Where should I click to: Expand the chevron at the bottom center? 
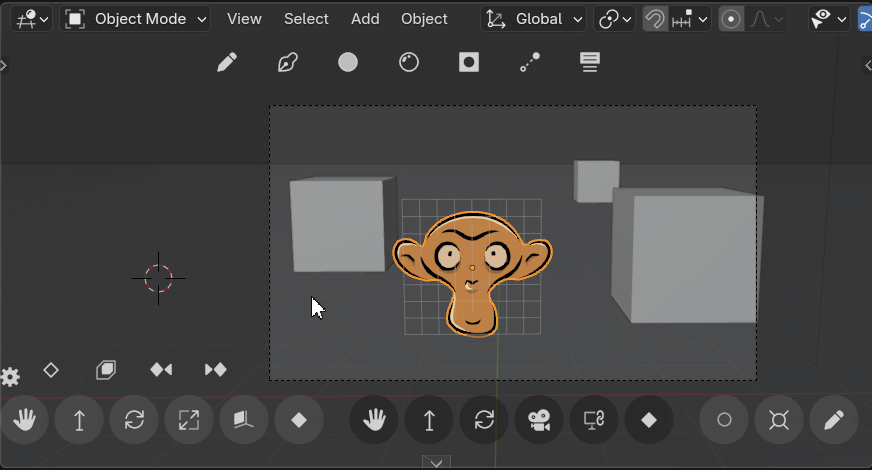click(437, 462)
